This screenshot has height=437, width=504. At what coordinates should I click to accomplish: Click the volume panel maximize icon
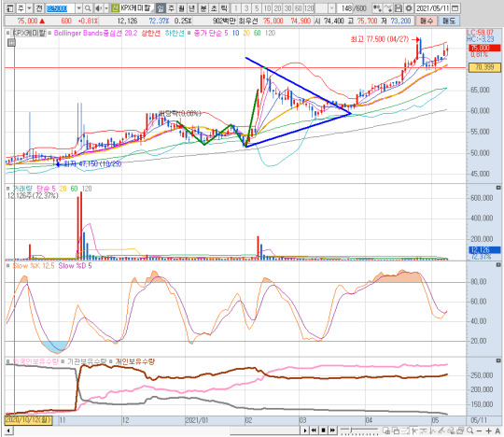point(498,188)
